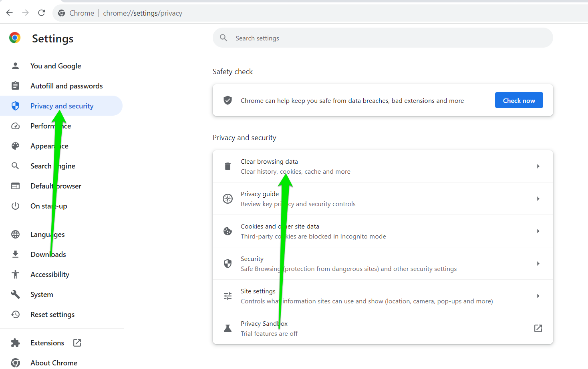588x369 pixels.
Task: Open You and Google settings section
Action: pos(61,66)
